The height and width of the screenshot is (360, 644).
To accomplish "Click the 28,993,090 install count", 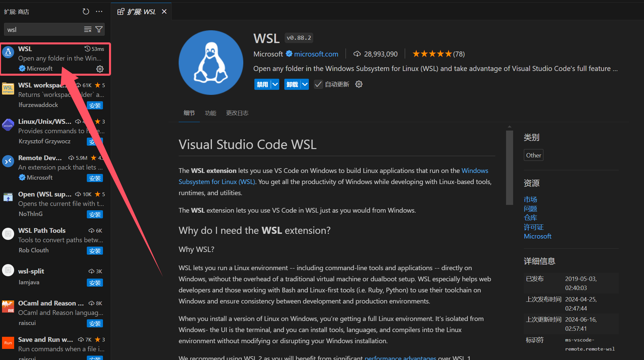I will 381,54.
